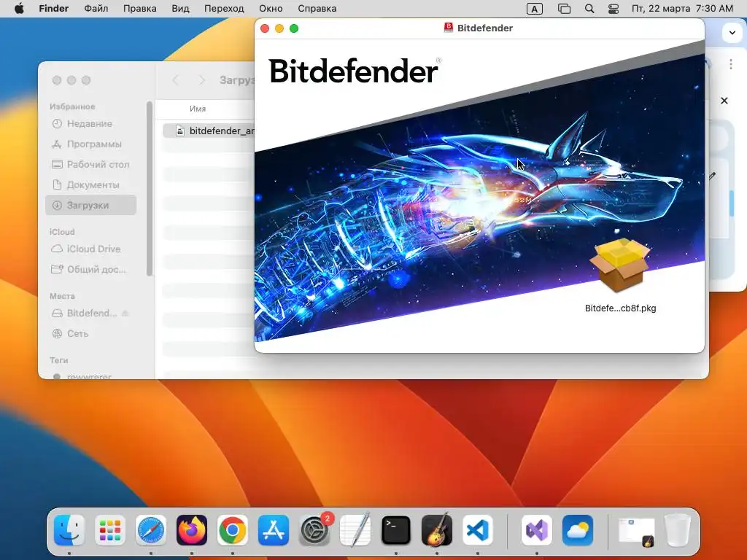Open Visual Studio (purple) from the Dock
Viewport: 747px width, 560px height.
click(537, 530)
